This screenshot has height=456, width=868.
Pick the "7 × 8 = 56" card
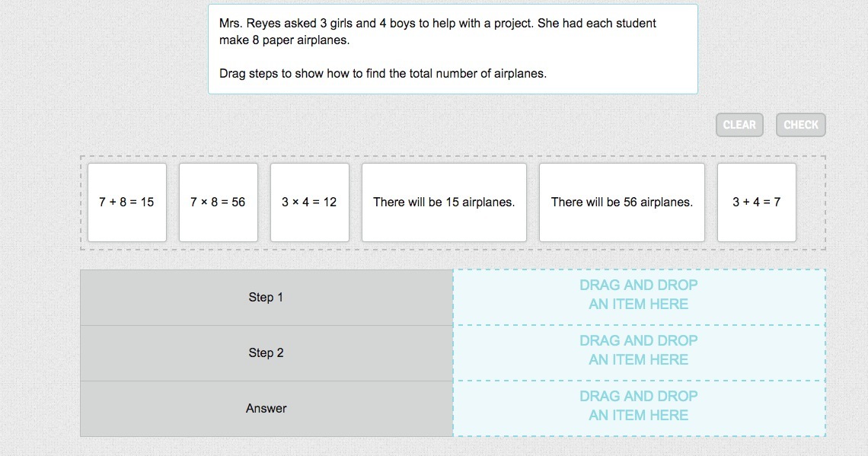218,202
